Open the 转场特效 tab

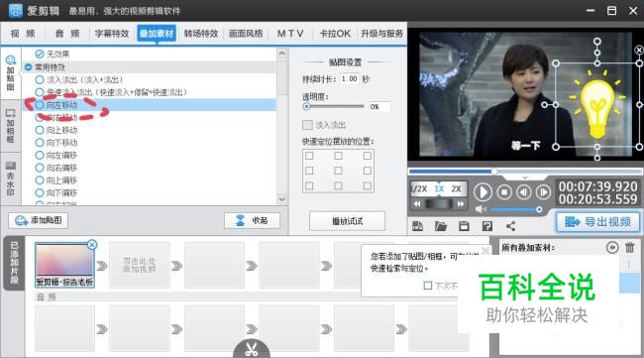[x=201, y=34]
